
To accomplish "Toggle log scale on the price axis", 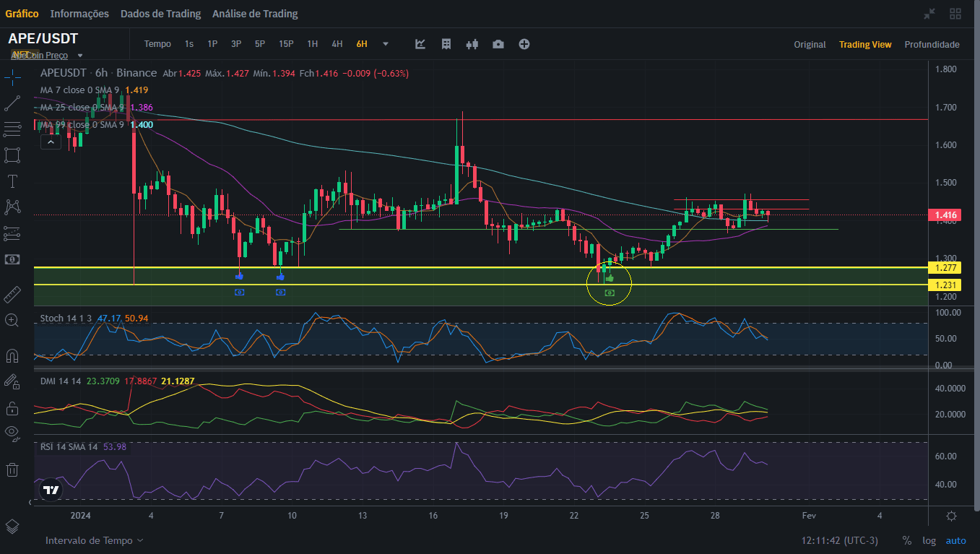I will tap(929, 540).
